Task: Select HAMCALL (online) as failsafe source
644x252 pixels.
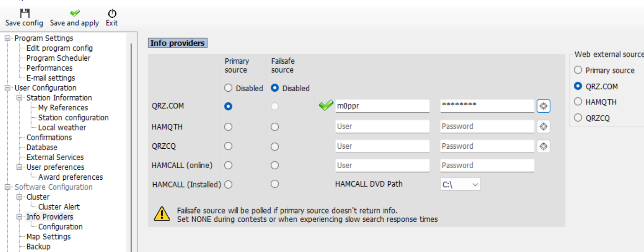Action: click(275, 166)
